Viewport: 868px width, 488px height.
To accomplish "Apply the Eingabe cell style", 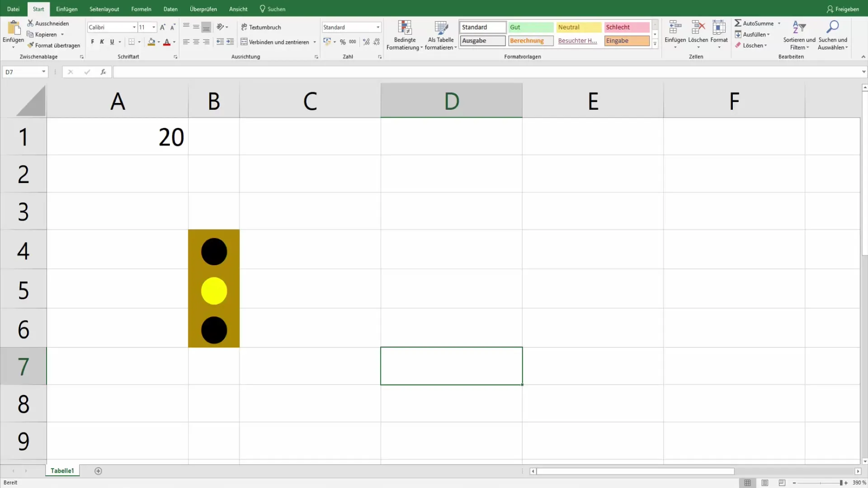I will pyautogui.click(x=627, y=41).
